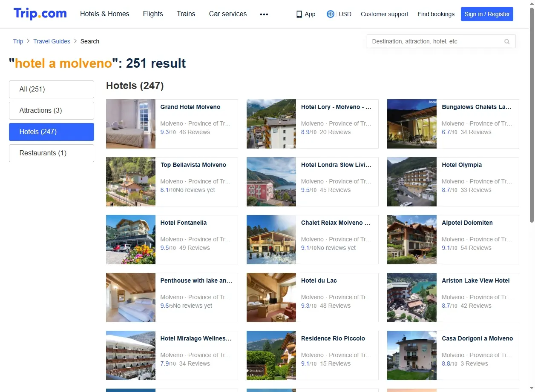Open Hotel Miralago Wellness thumbnail
Viewport: 535px width, 392px height.
click(131, 355)
